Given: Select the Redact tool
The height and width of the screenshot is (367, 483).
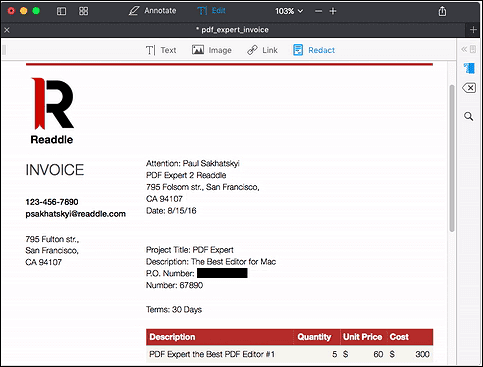Looking at the screenshot, I should 314,50.
